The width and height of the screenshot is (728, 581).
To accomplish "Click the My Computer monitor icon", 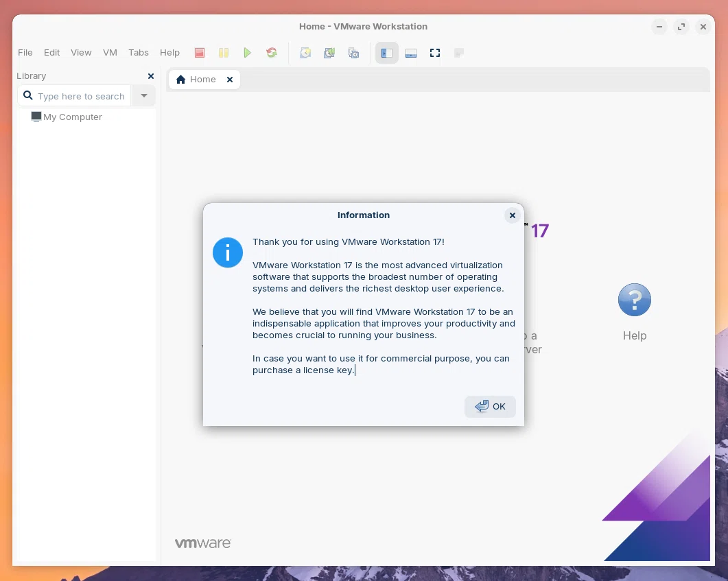I will (36, 117).
